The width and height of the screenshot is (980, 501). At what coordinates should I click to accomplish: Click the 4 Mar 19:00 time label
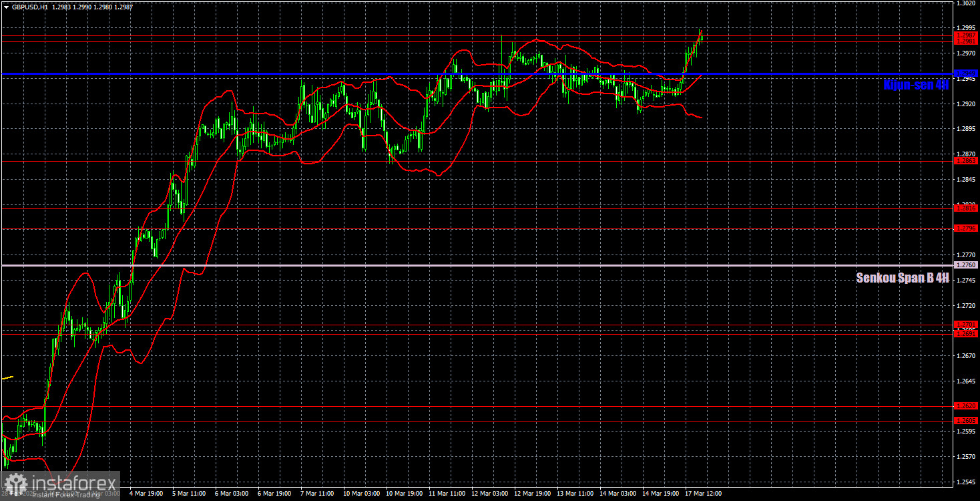pyautogui.click(x=145, y=494)
